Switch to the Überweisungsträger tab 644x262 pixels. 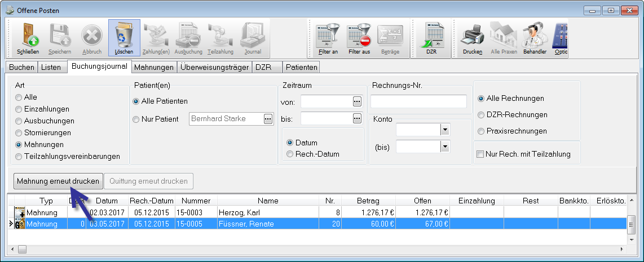coord(214,68)
